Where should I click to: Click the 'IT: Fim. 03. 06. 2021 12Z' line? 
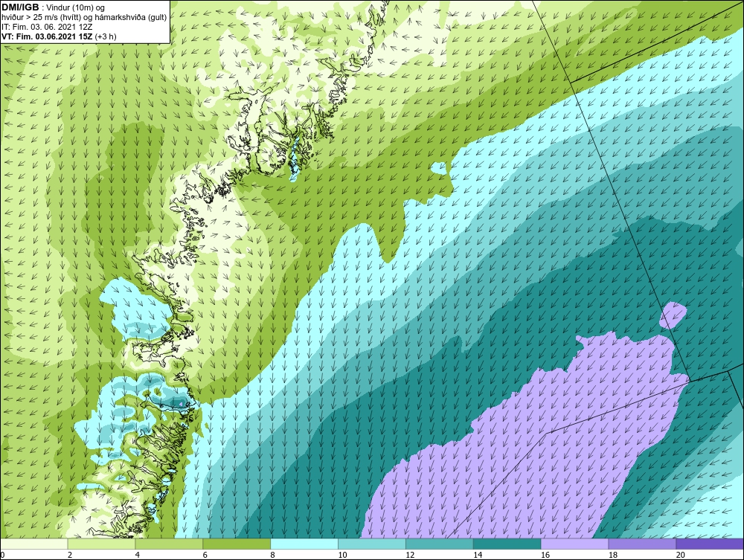[x=47, y=27]
